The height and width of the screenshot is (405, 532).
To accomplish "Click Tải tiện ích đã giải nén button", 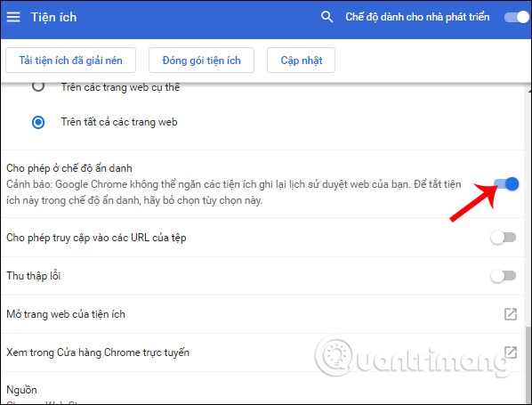I will point(70,61).
